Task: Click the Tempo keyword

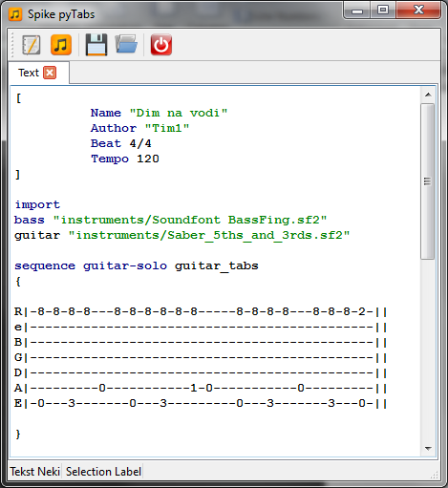Action: (110, 159)
